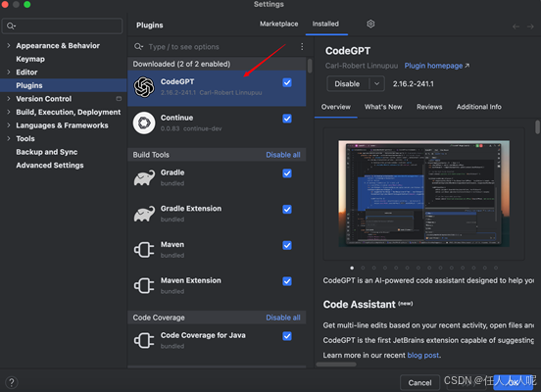
Task: Click the Maven plug icon
Action: point(144,250)
